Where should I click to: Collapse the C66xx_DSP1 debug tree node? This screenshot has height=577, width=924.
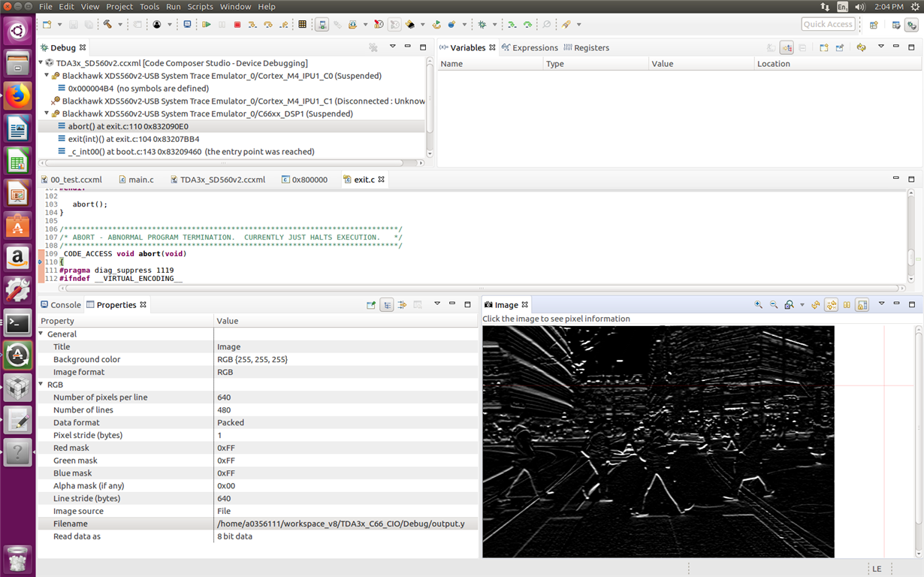click(x=47, y=114)
